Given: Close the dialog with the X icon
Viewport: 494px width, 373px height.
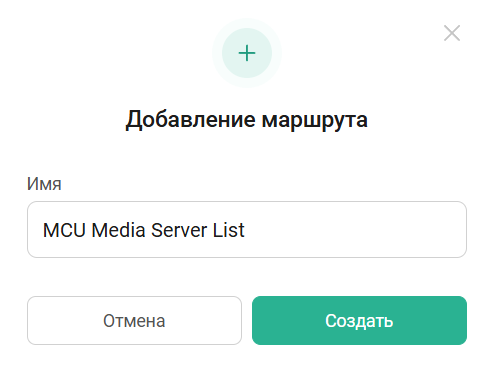Looking at the screenshot, I should [x=452, y=33].
